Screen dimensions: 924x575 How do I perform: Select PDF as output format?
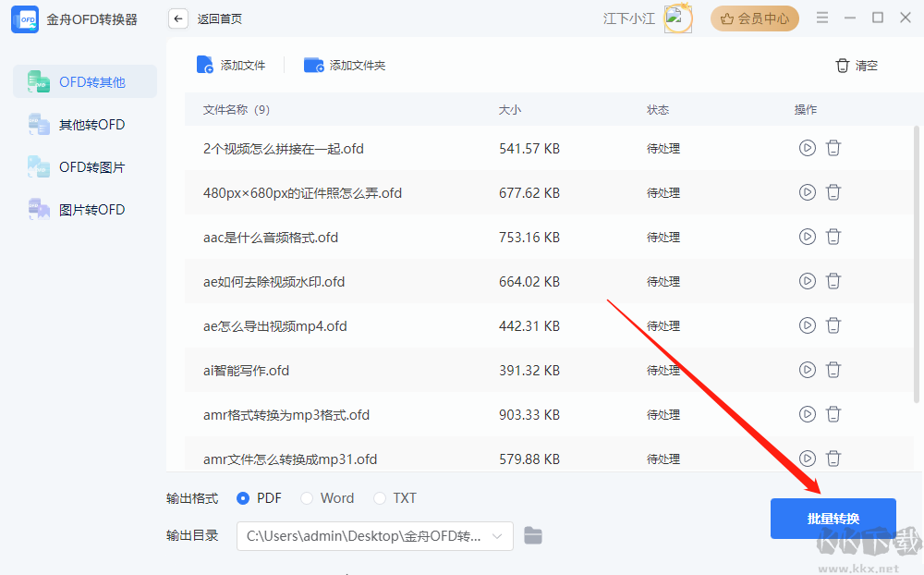[242, 497]
